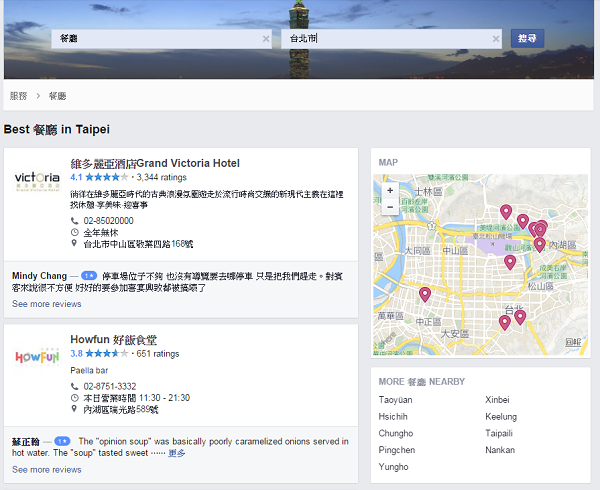Click the clock icon beside 本日營業時間 11:30 - 21:30
The height and width of the screenshot is (490, 600).
[x=75, y=398]
